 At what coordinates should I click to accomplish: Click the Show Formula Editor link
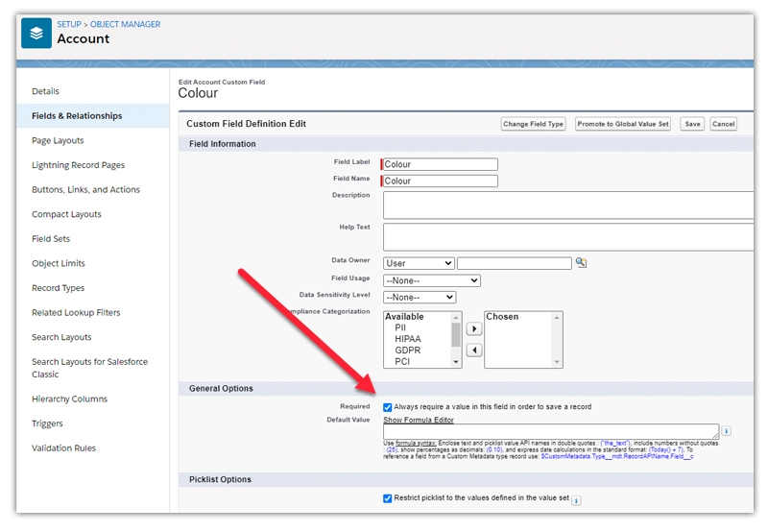pos(419,420)
